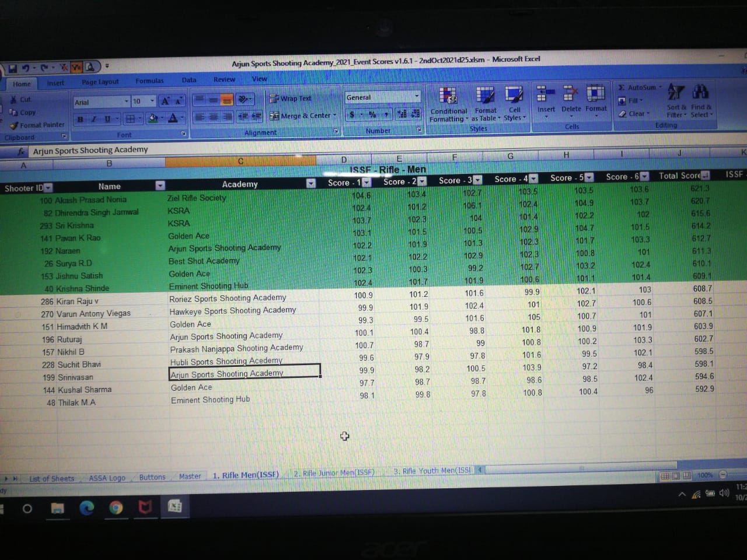Expand the font name dropdown showing Arial
Viewport: 747px width, 560px height.
point(127,101)
